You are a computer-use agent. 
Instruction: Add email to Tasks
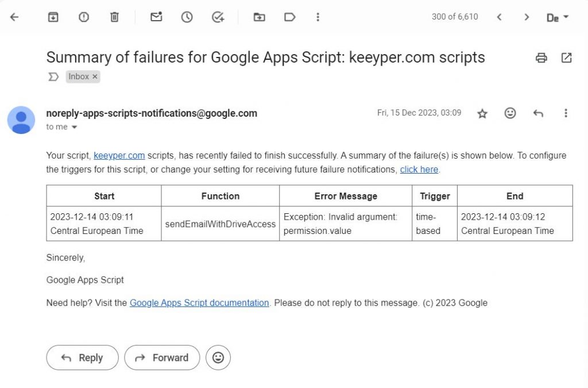pyautogui.click(x=218, y=17)
